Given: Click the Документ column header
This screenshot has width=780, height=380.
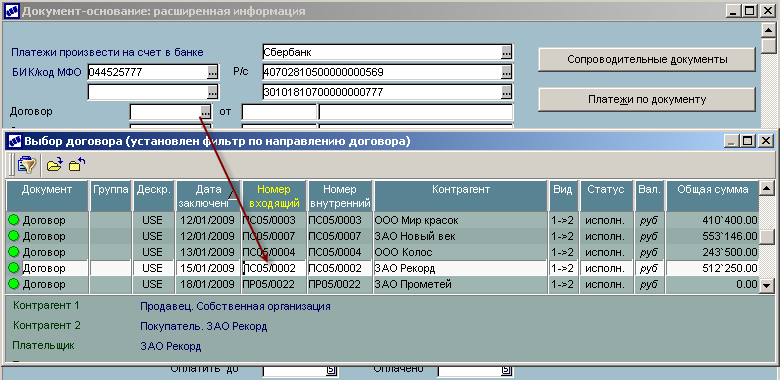Looking at the screenshot, I should click(x=47, y=196).
